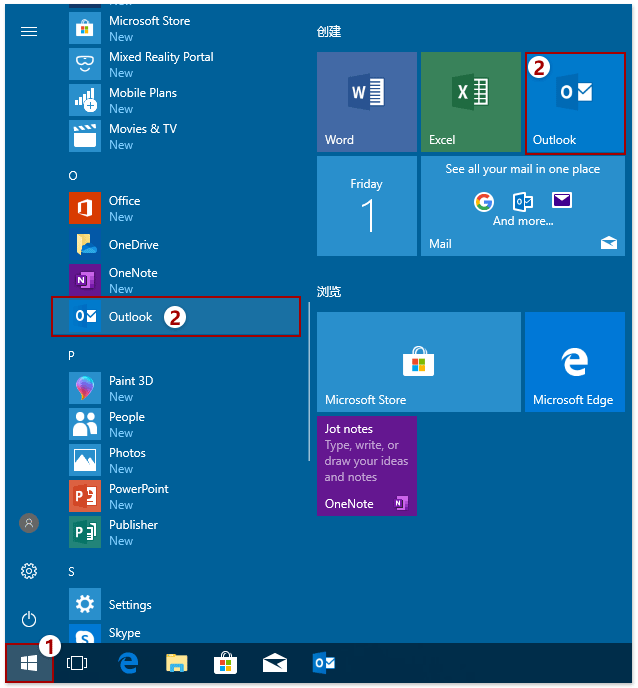The width and height of the screenshot is (638, 688).
Task: Click the letter O group header
Action: point(73,175)
